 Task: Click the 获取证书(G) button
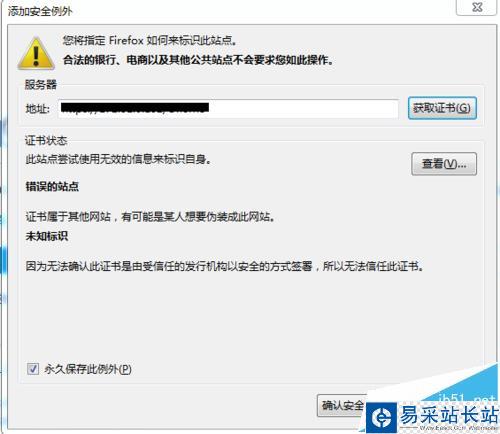442,108
